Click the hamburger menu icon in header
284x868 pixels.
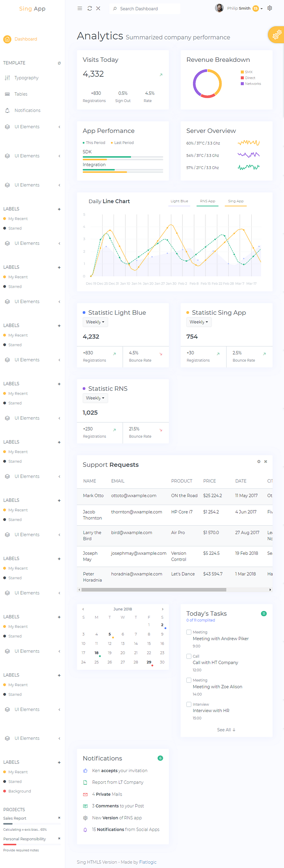[80, 9]
